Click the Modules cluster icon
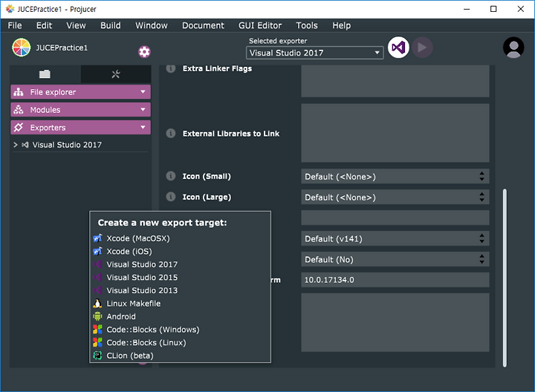The width and height of the screenshot is (535, 392). 19,110
